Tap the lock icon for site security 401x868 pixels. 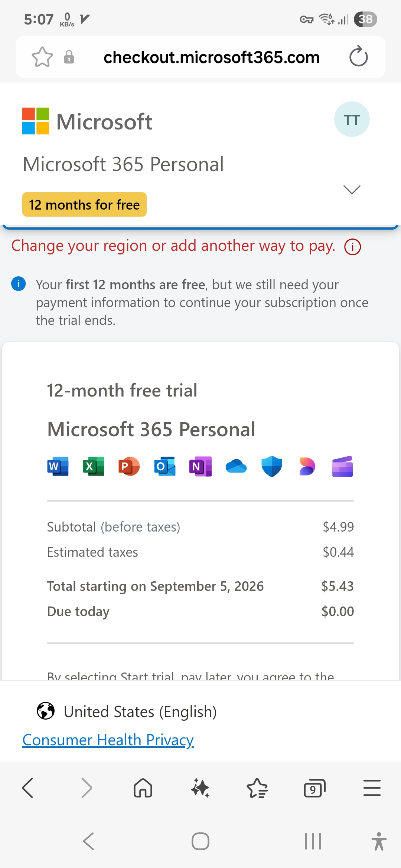pos(69,57)
